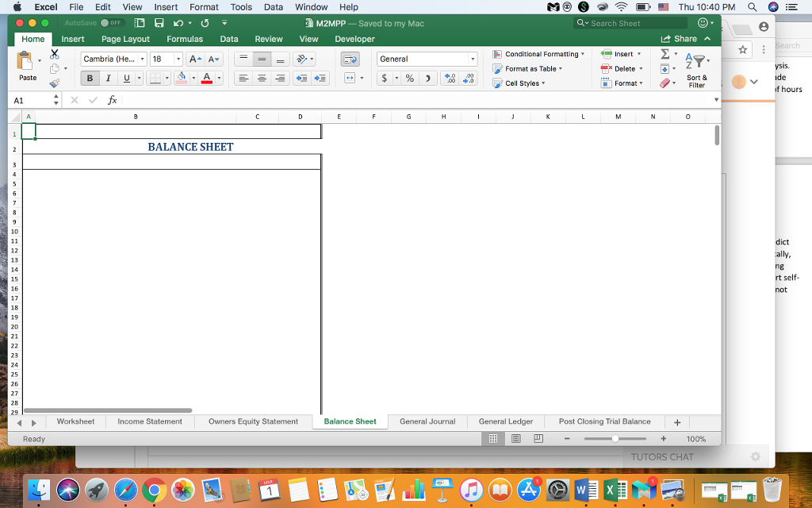Click the Paste clipboard icon
The width and height of the screenshot is (812, 508).
click(25, 60)
